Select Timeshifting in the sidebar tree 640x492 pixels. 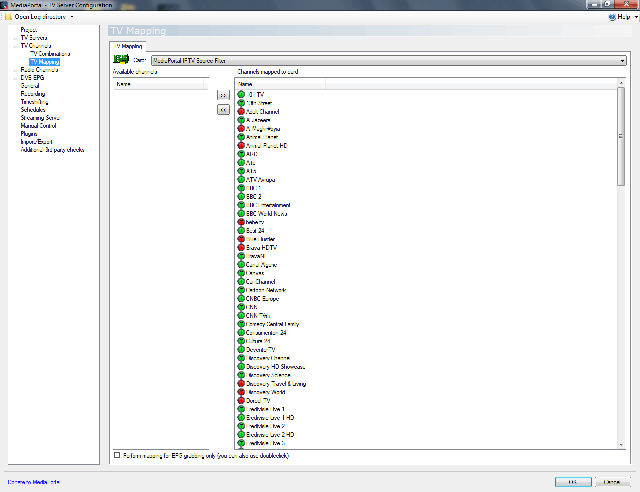(x=34, y=102)
